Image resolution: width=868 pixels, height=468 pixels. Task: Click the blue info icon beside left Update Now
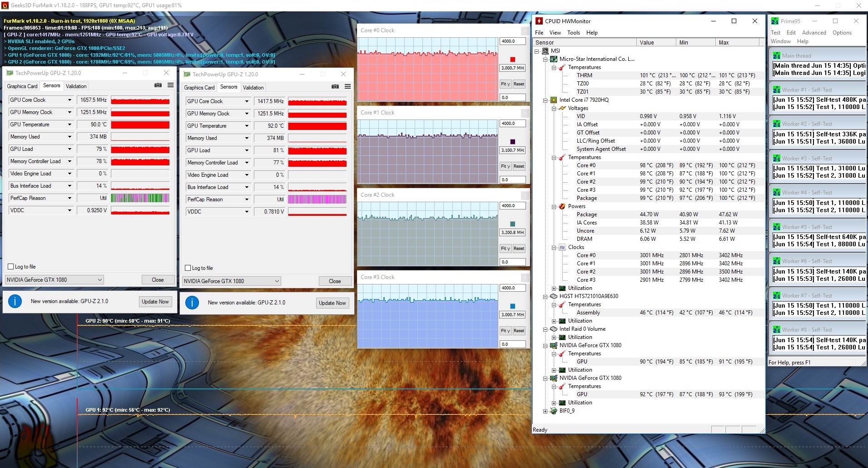tap(15, 301)
